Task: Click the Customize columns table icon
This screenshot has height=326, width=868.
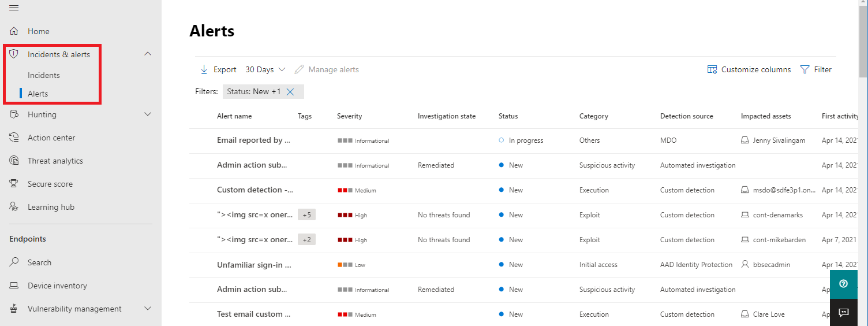Action: 712,69
